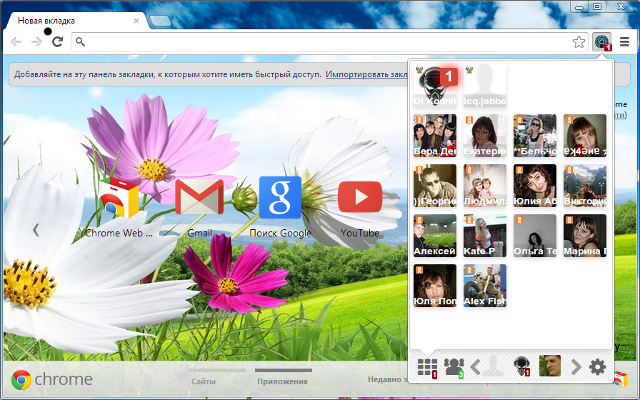Click the messenger extension icon in toolbar

point(602,42)
